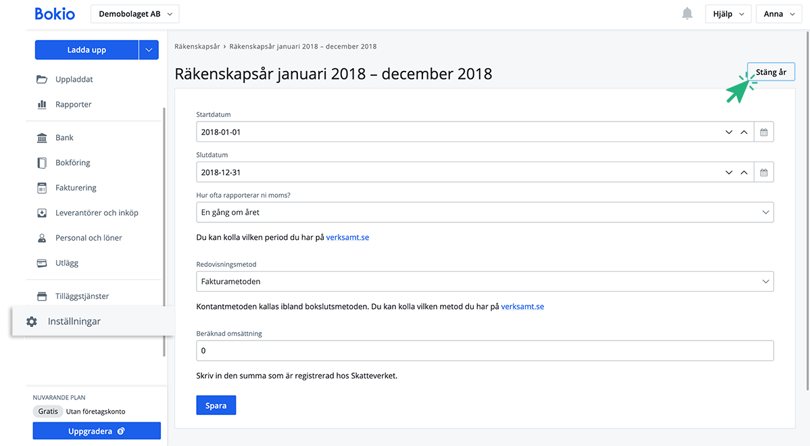Screen dimensions: 810x446
Task: Click the Gratis plan badge
Action: coord(48,411)
